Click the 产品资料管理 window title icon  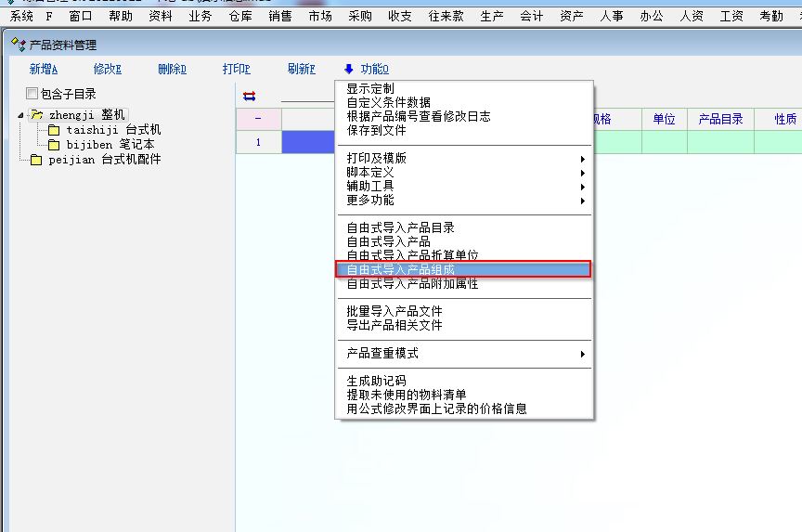[18, 45]
